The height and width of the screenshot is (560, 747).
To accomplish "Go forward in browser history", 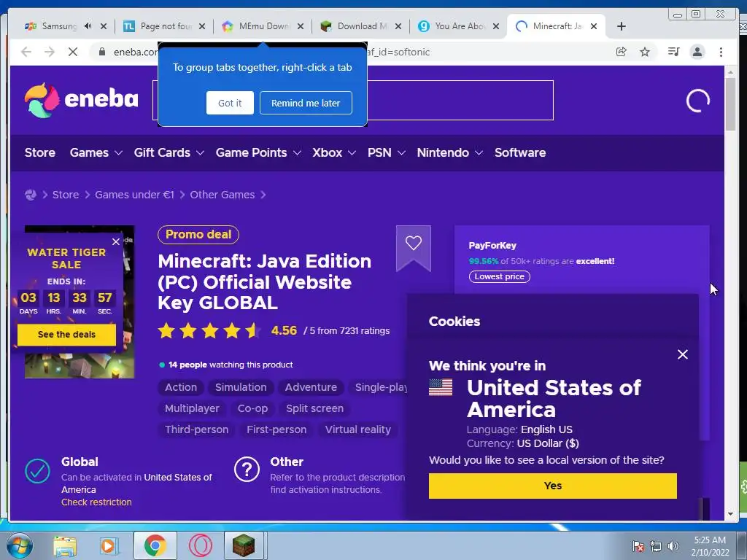I will tap(50, 52).
